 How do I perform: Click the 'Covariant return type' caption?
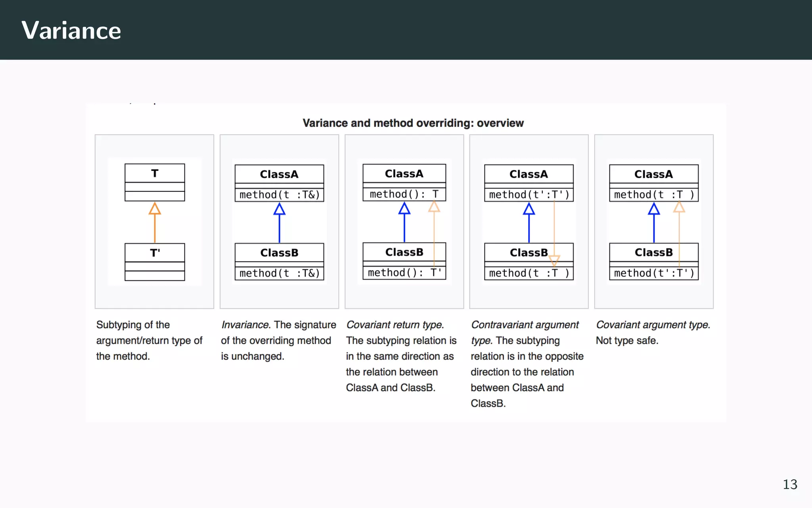pos(395,325)
